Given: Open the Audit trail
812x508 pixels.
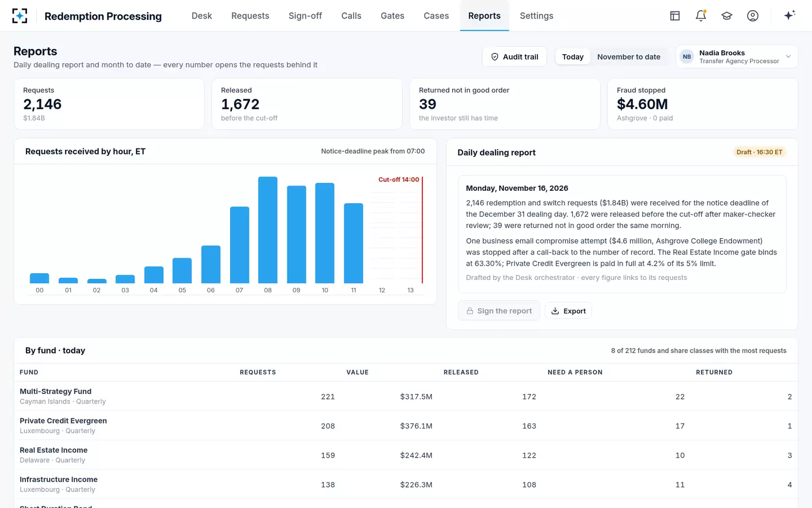Looking at the screenshot, I should click(x=514, y=57).
